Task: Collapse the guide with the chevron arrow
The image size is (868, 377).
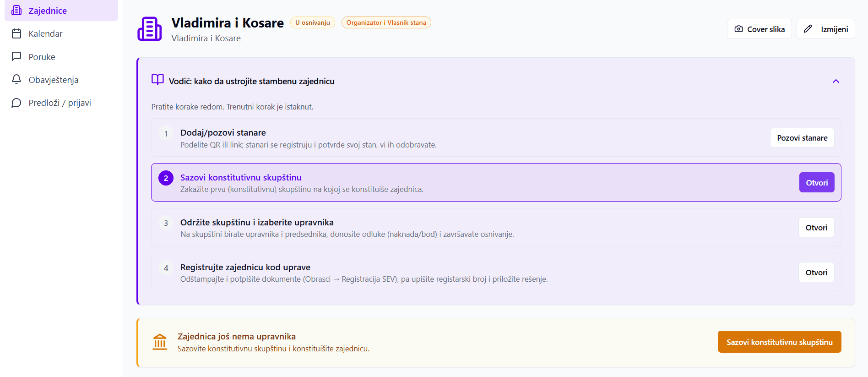Action: tap(836, 81)
